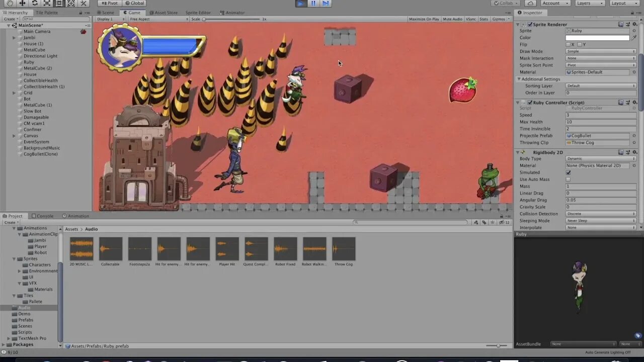Toggle Flip Y checkbox

click(580, 44)
